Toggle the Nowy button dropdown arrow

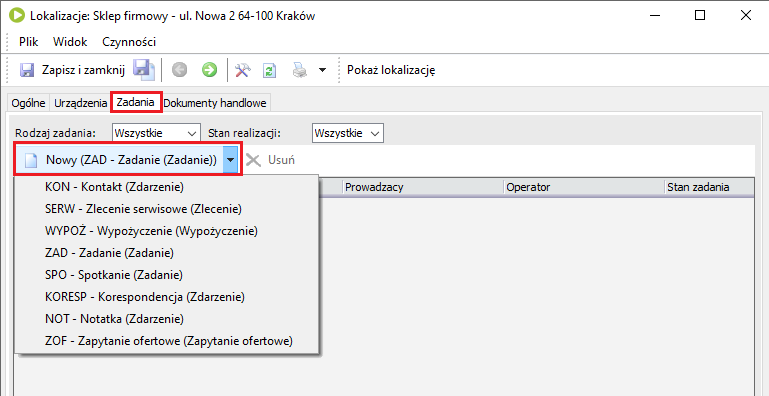(231, 159)
